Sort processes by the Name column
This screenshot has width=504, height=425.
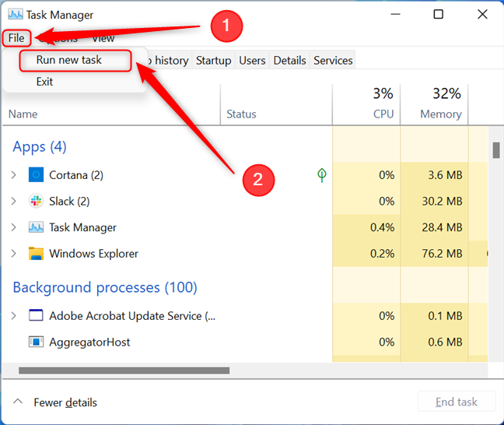coord(23,114)
